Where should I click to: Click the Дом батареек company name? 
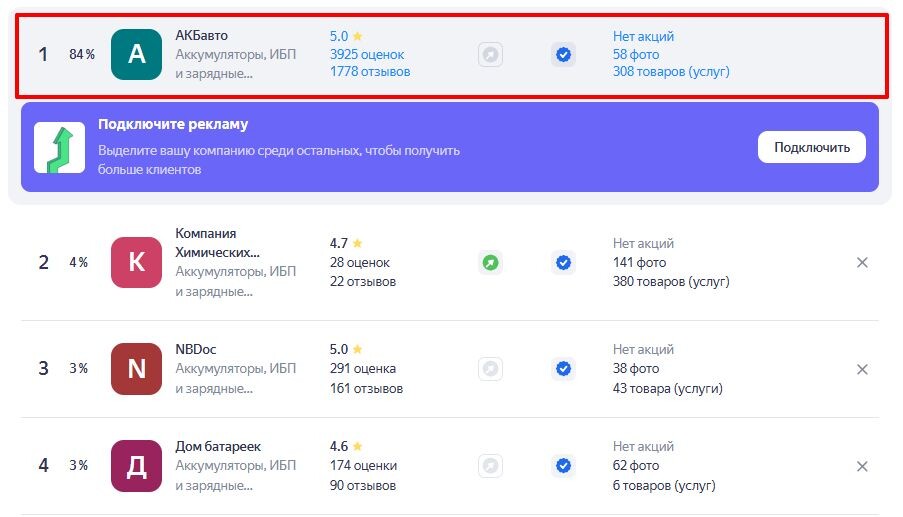(218, 446)
